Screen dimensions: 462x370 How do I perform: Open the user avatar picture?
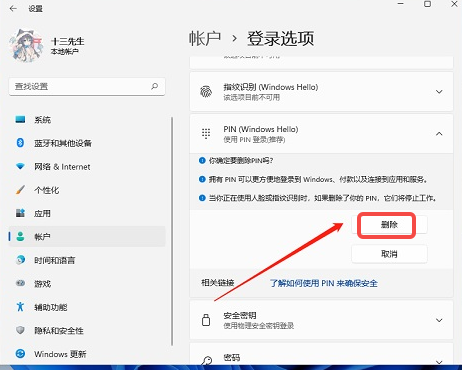click(x=27, y=46)
